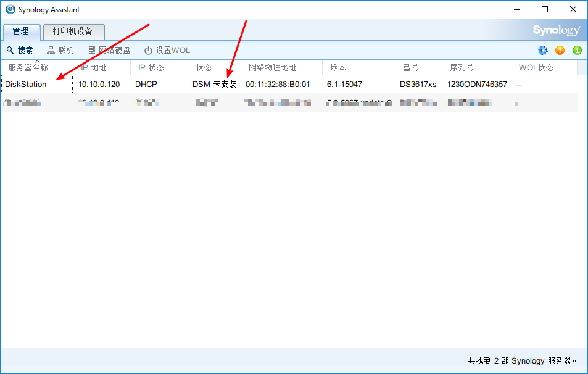Click the 设置WOL power button
Screen dimensions: 588x374
167,50
